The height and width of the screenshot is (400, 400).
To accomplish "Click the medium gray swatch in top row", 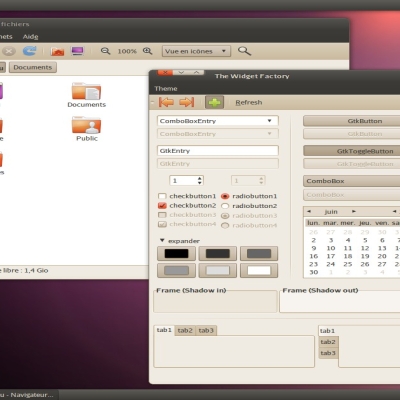I will [259, 254].
